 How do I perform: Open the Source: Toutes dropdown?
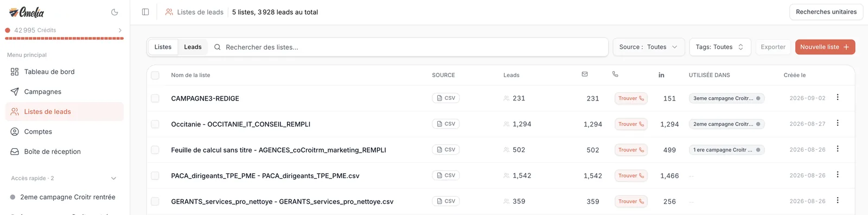(649, 47)
